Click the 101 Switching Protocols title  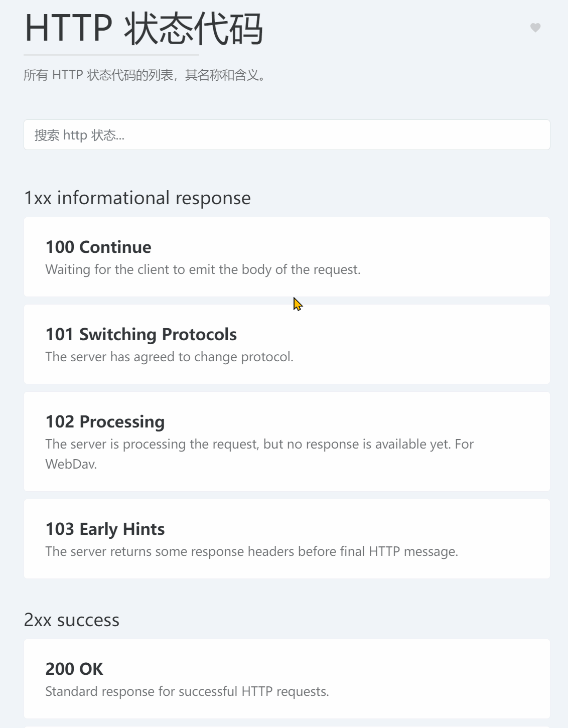point(141,334)
